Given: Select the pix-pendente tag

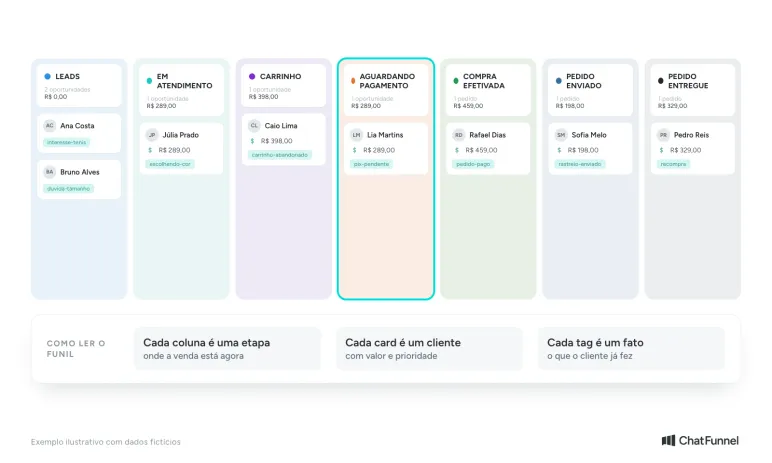Looking at the screenshot, I should pos(371,164).
